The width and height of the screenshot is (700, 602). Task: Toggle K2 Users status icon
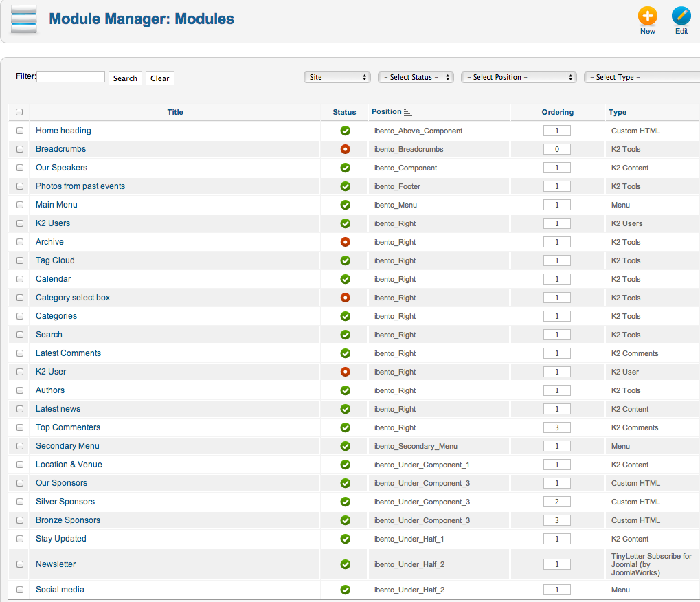coord(345,223)
